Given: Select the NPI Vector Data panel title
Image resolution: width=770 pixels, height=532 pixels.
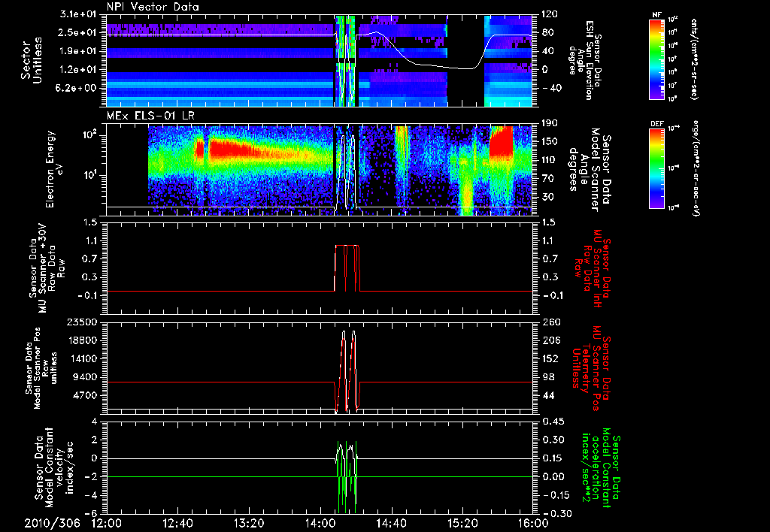Looking at the screenshot, I should pyautogui.click(x=153, y=8).
